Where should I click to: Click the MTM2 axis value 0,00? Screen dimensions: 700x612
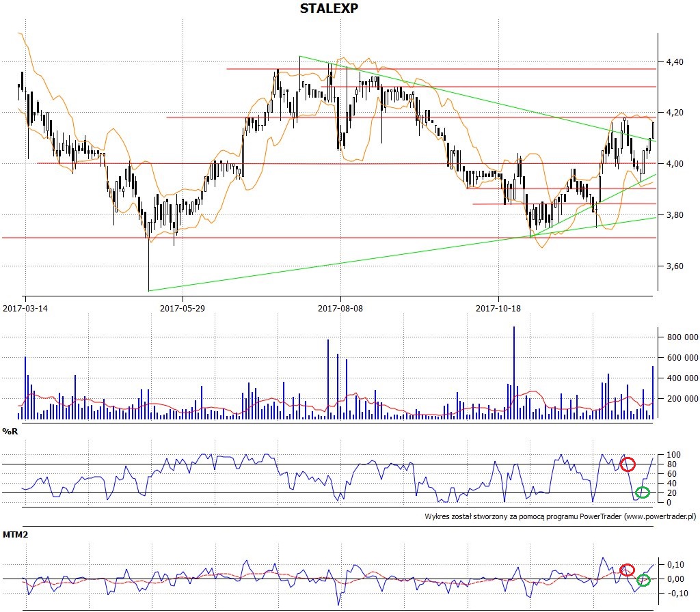point(675,579)
